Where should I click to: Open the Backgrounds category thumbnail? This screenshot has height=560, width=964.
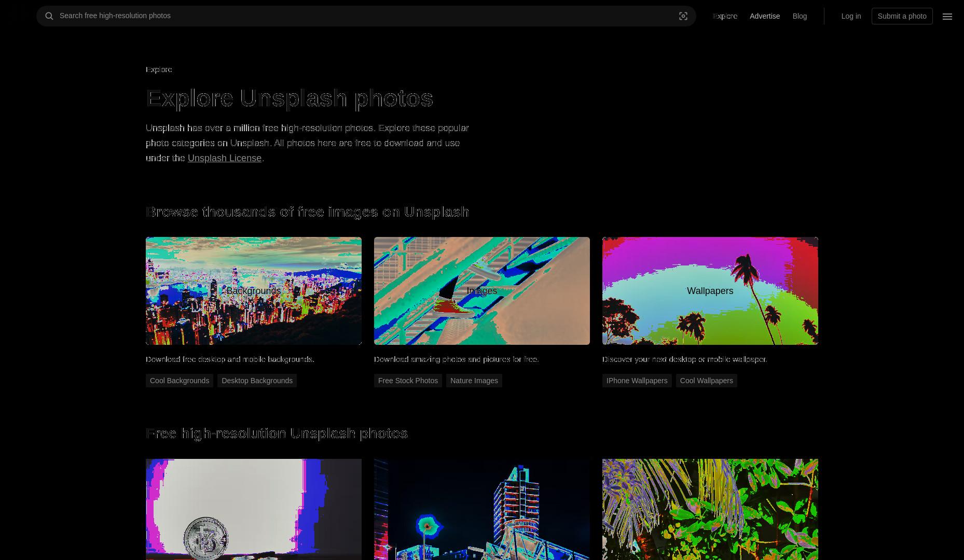tap(254, 291)
